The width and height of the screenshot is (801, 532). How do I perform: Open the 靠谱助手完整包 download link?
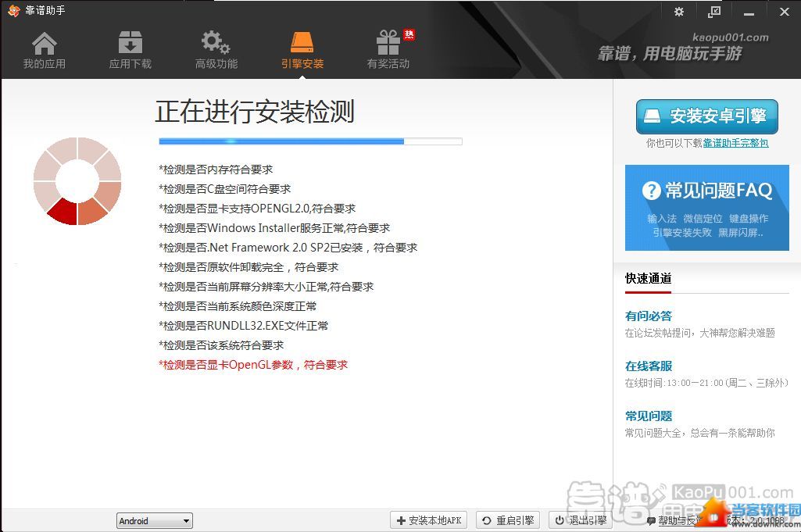coord(735,143)
